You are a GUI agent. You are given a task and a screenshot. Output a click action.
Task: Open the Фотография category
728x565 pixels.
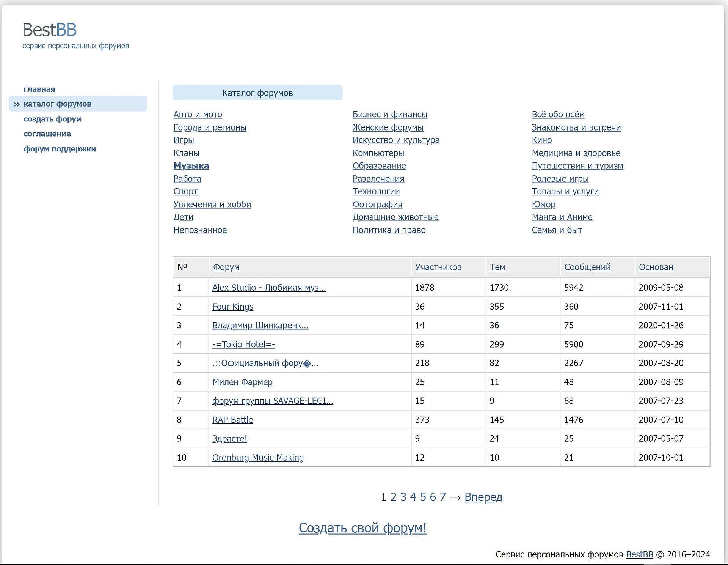[377, 204]
